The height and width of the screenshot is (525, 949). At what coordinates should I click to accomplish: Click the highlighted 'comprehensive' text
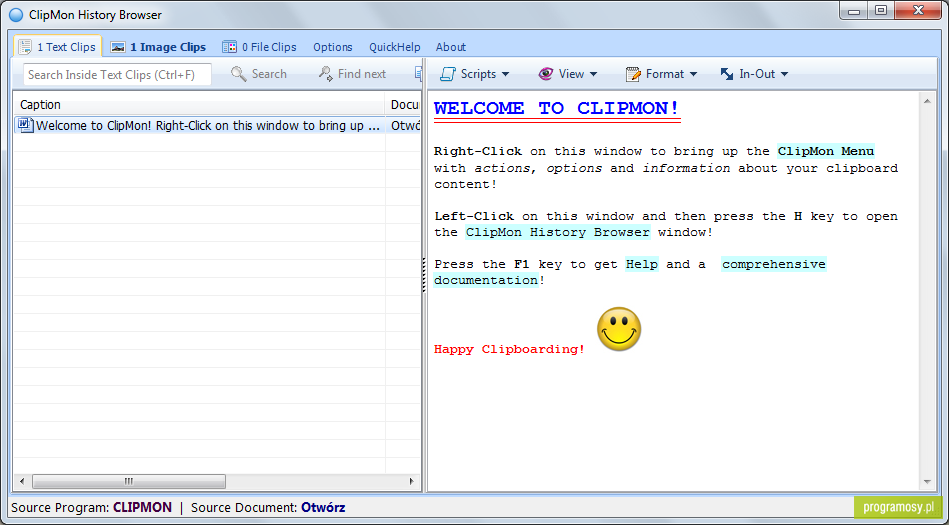(x=773, y=264)
